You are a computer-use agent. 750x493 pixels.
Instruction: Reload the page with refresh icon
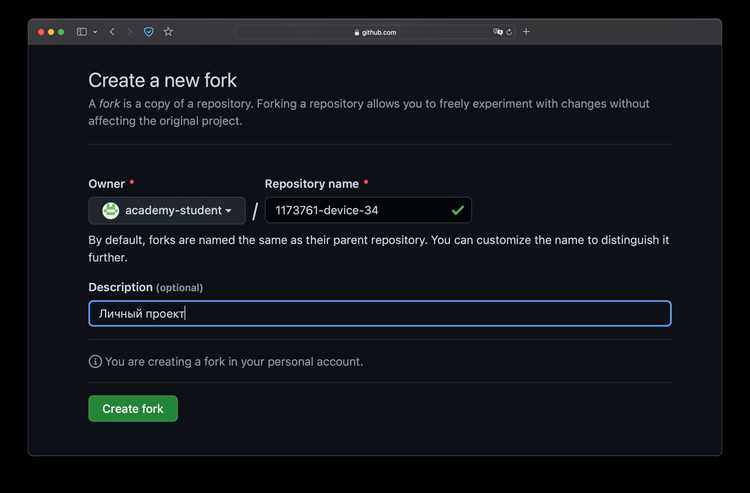pyautogui.click(x=509, y=32)
